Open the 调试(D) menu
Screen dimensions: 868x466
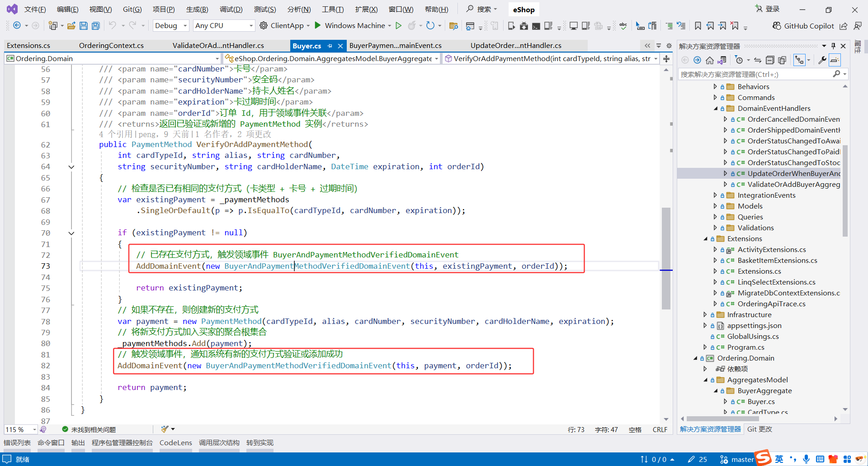(231, 10)
